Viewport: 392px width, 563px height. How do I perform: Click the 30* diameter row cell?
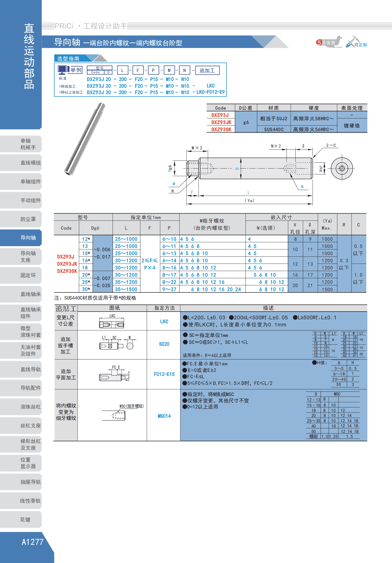86,289
